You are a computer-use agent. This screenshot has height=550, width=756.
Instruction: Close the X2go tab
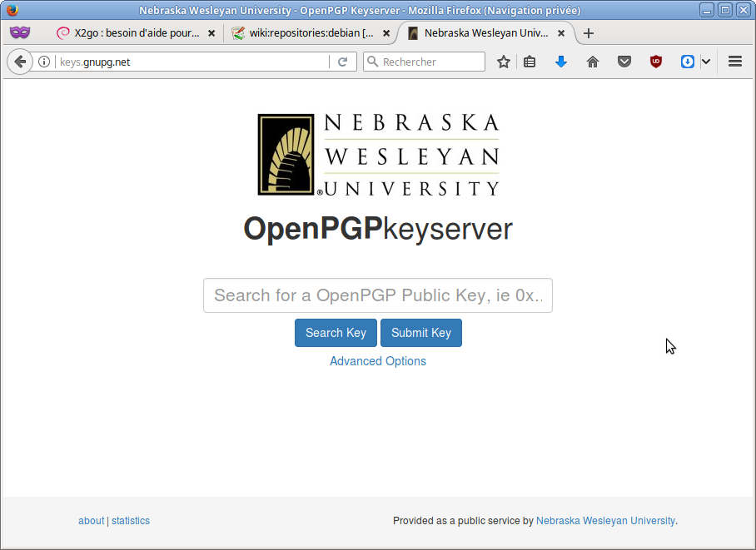tap(211, 33)
